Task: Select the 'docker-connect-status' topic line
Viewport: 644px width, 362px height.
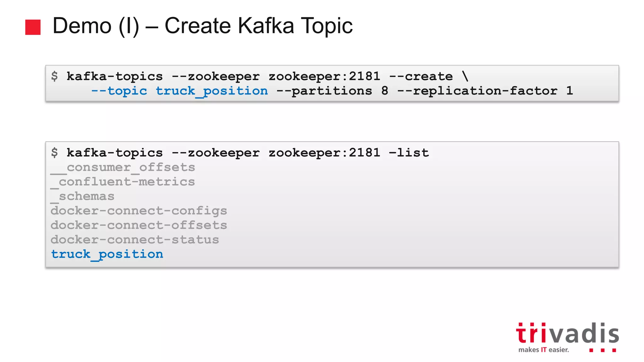Action: tap(135, 240)
